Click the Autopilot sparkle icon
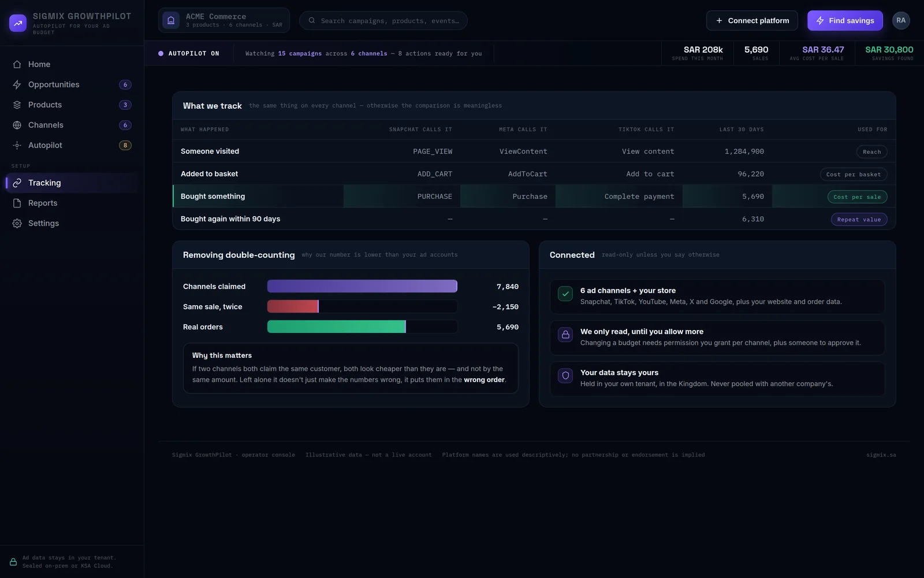This screenshot has height=578, width=924. 17,145
